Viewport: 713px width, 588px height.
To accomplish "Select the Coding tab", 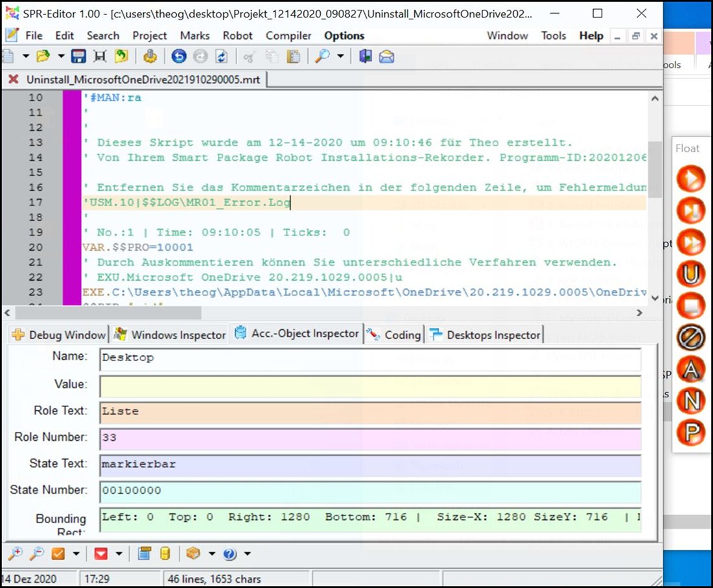I will pyautogui.click(x=401, y=334).
